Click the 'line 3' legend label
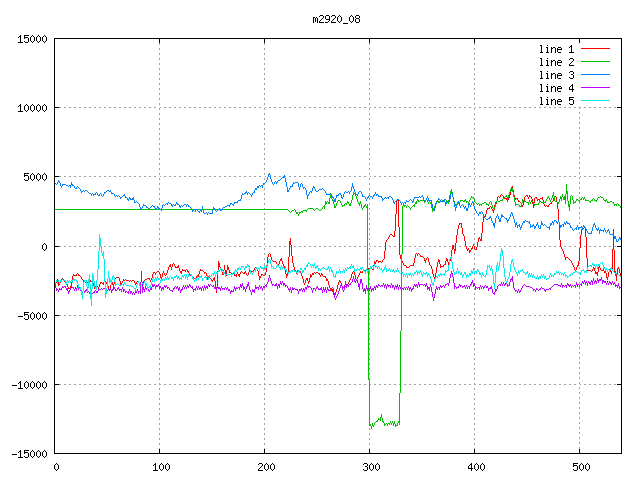The image size is (640, 480). click(557, 75)
